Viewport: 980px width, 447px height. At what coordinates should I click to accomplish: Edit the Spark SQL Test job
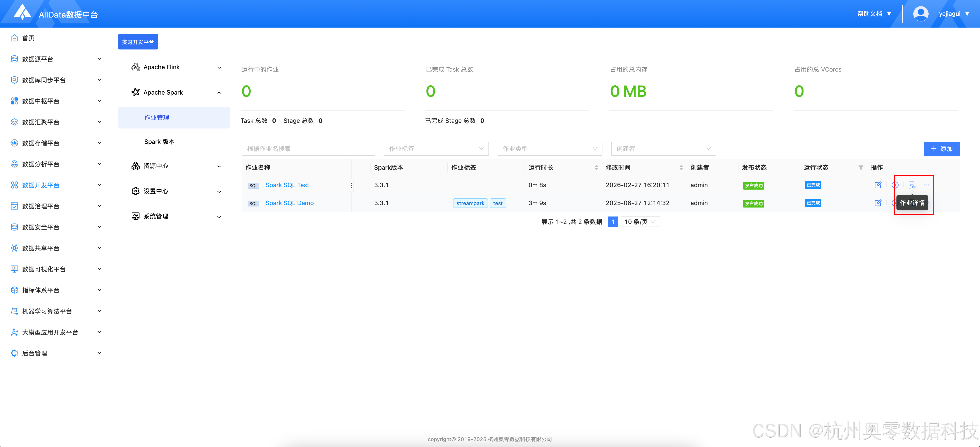pos(878,185)
